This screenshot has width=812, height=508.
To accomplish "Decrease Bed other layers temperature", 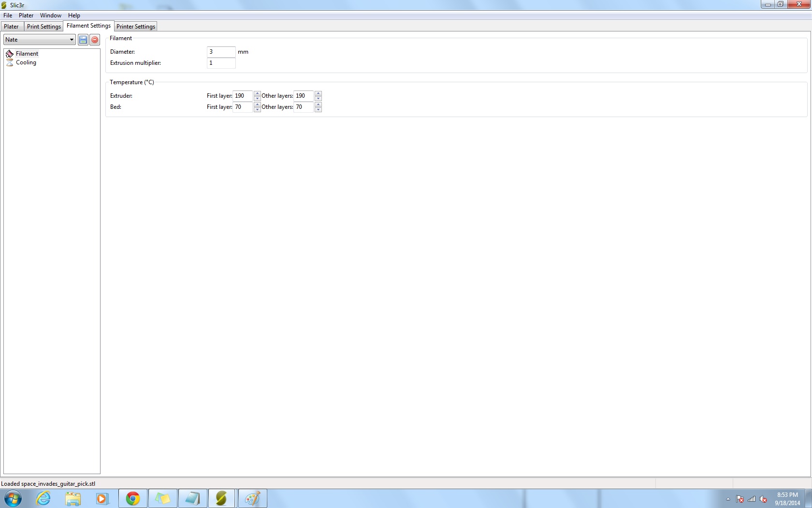I will [x=318, y=109].
